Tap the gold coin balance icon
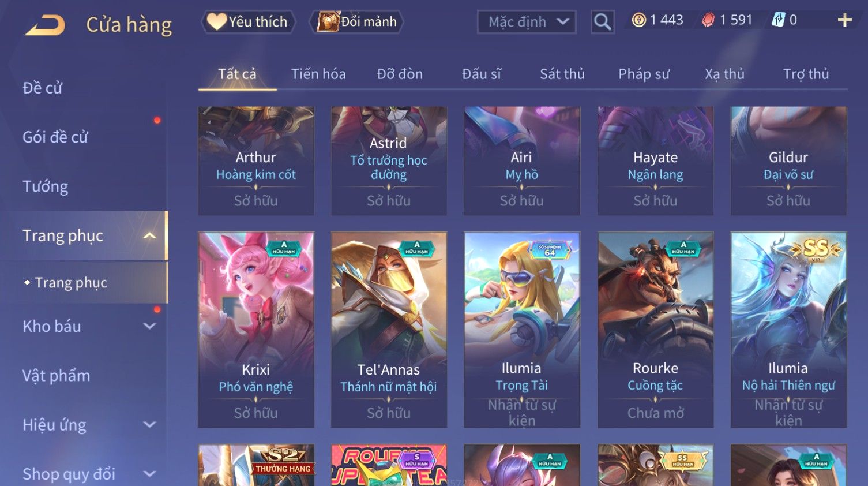 (638, 20)
